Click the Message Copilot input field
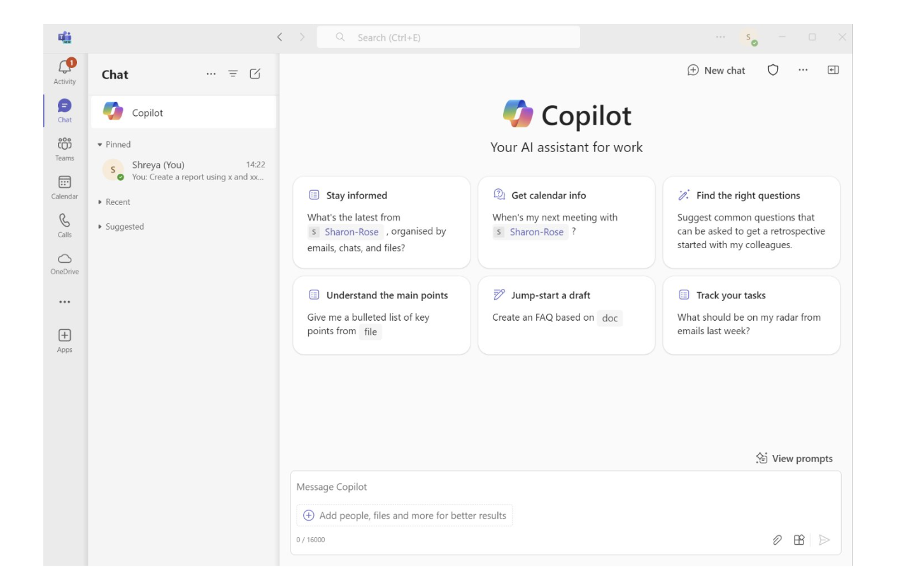Image resolution: width=922 pixels, height=588 pixels. click(x=565, y=487)
